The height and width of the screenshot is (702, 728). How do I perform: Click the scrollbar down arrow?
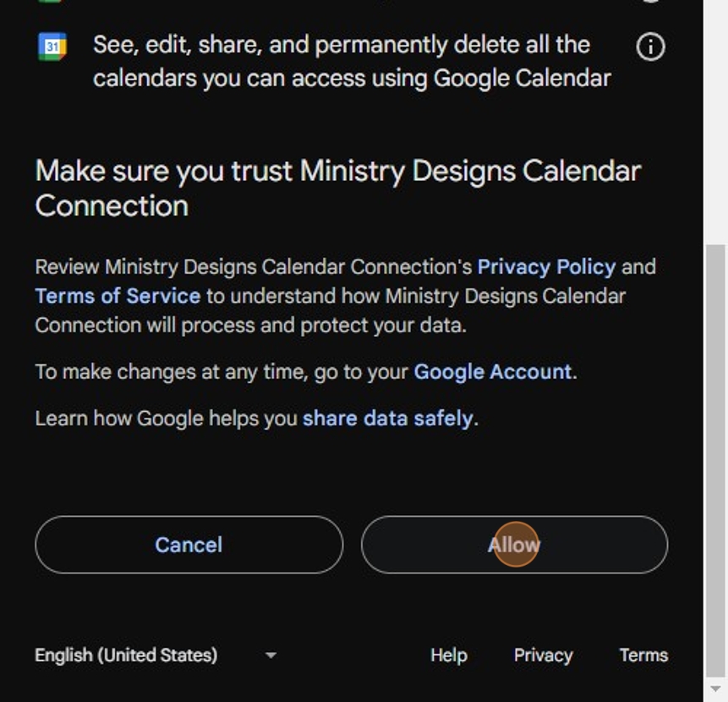pos(715,689)
